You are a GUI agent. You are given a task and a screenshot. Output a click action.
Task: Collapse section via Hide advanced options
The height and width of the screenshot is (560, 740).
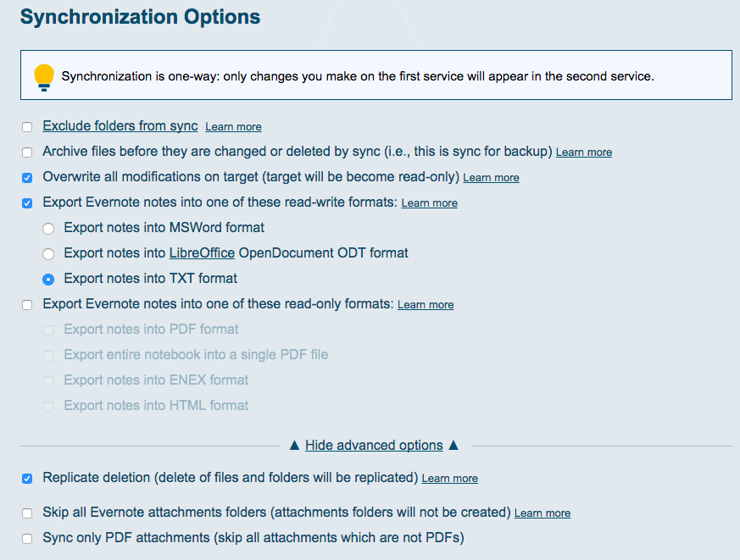[374, 445]
